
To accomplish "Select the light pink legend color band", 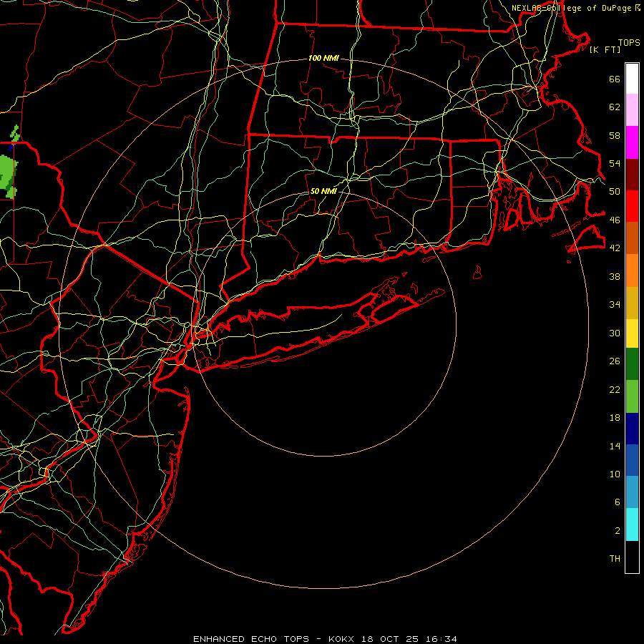I will click(x=632, y=109).
